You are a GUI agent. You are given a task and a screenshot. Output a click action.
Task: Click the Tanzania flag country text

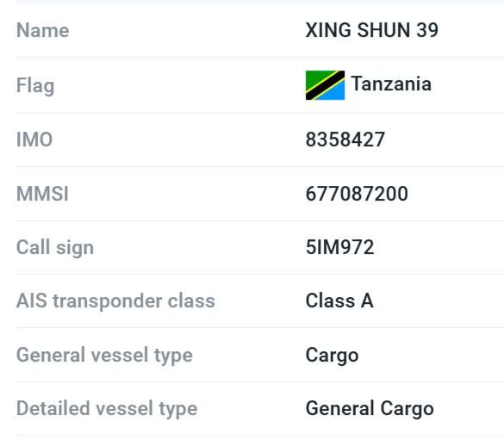click(391, 84)
